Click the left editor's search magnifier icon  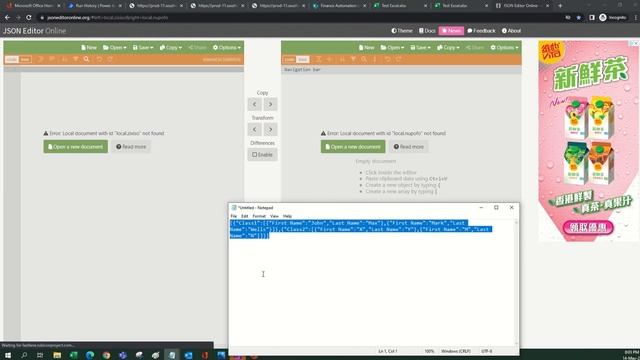87,60
